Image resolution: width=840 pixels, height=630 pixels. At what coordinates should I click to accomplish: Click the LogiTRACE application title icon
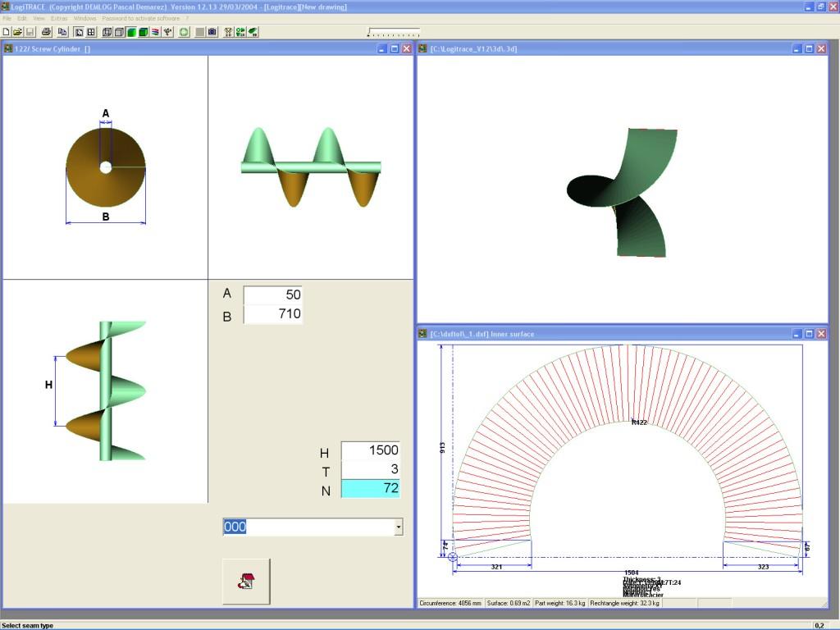coord(6,7)
